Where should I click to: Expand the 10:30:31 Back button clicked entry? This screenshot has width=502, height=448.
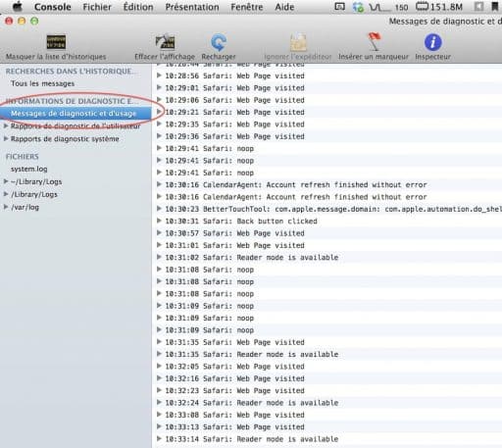159,221
